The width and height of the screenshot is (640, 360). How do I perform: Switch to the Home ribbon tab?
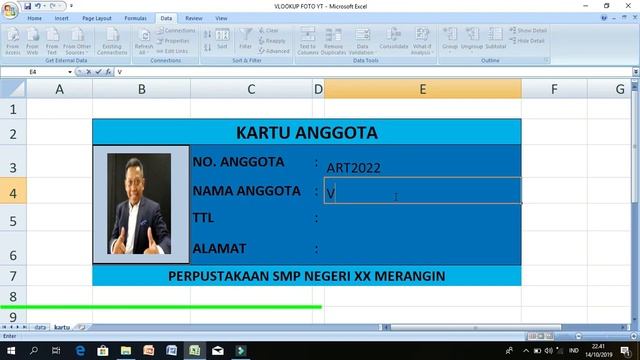(34, 18)
